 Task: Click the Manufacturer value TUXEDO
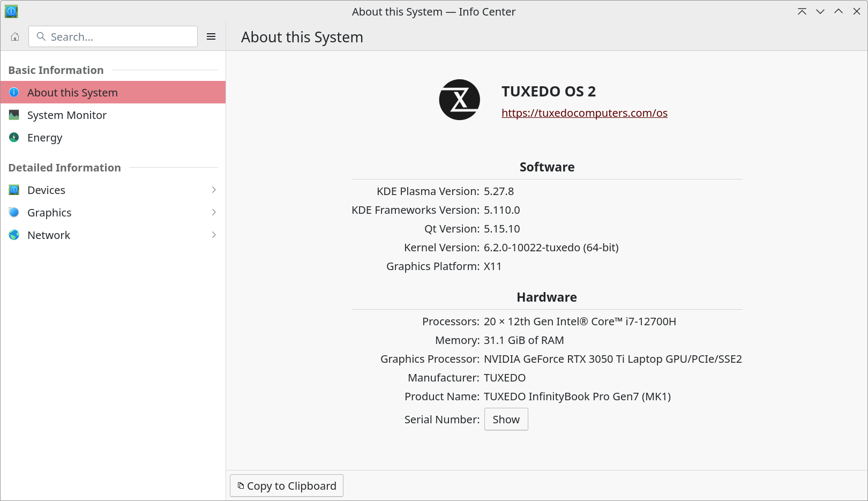click(x=505, y=378)
